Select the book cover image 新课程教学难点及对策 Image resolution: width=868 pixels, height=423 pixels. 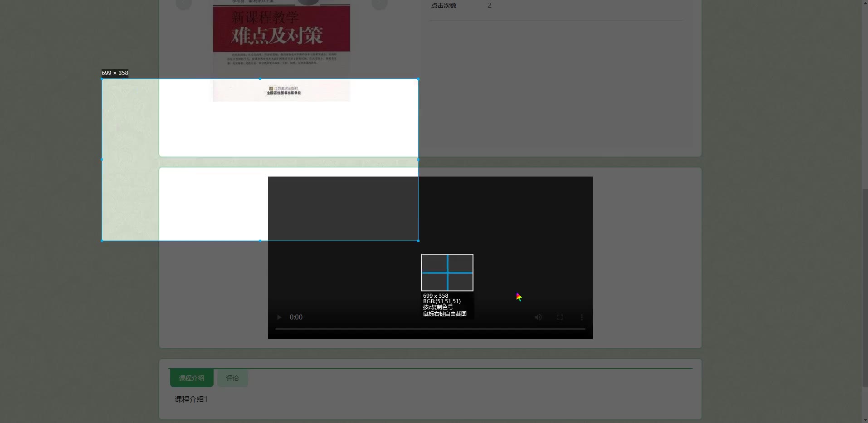pos(282,50)
